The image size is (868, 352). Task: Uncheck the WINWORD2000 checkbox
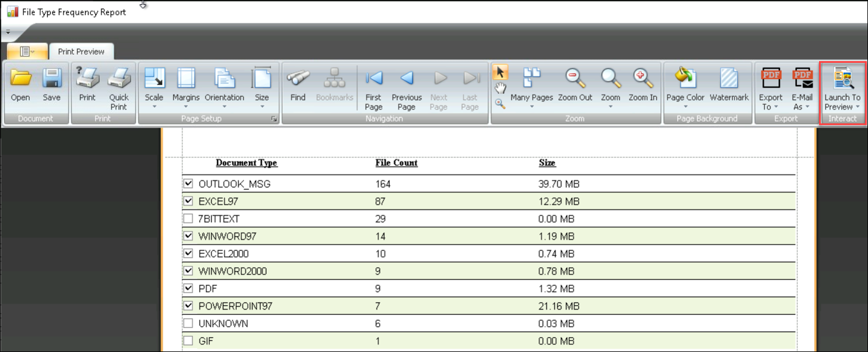[188, 271]
